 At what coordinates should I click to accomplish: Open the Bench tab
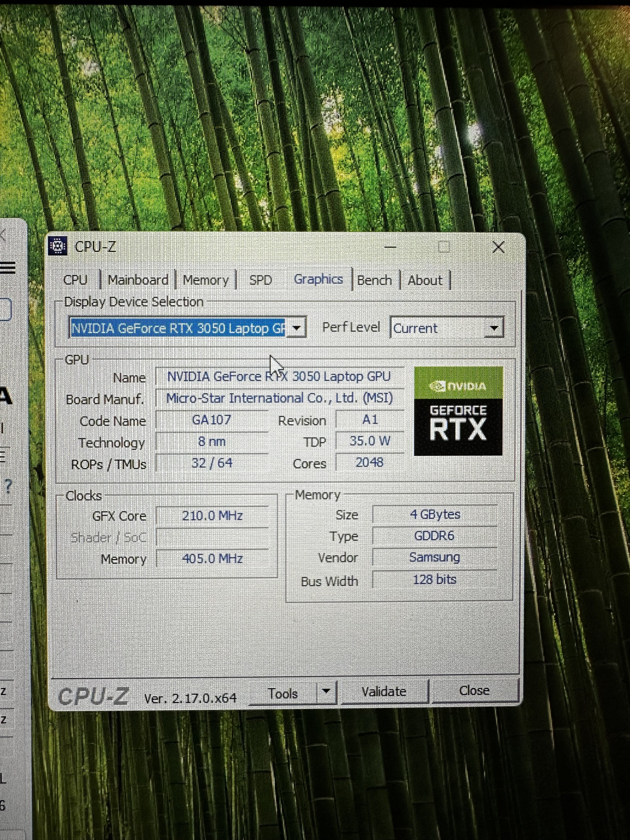(x=374, y=280)
